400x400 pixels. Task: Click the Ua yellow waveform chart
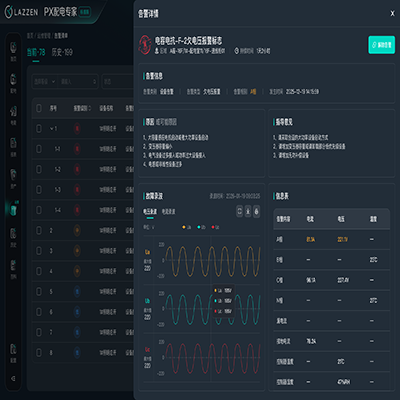pos(213,261)
